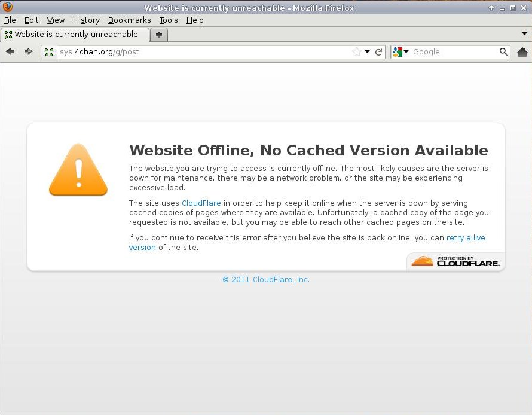Image resolution: width=532 pixels, height=415 pixels.
Task: Reload the page with the refresh icon
Action: 378,52
